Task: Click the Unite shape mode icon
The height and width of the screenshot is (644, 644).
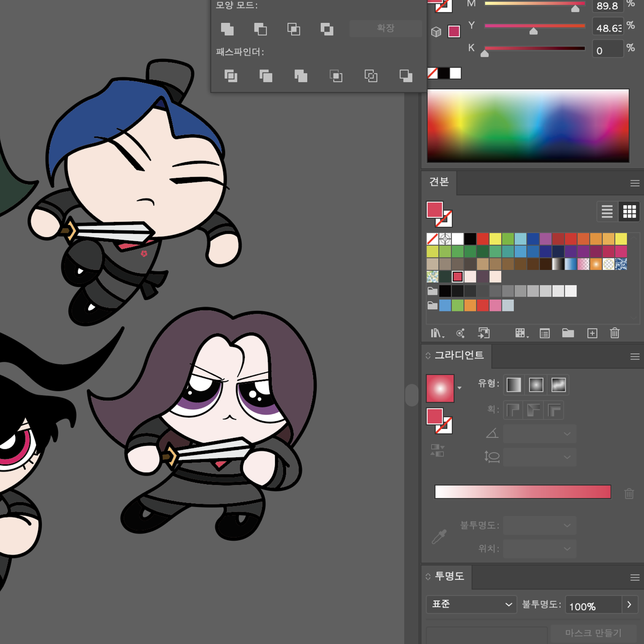Action: tap(227, 29)
